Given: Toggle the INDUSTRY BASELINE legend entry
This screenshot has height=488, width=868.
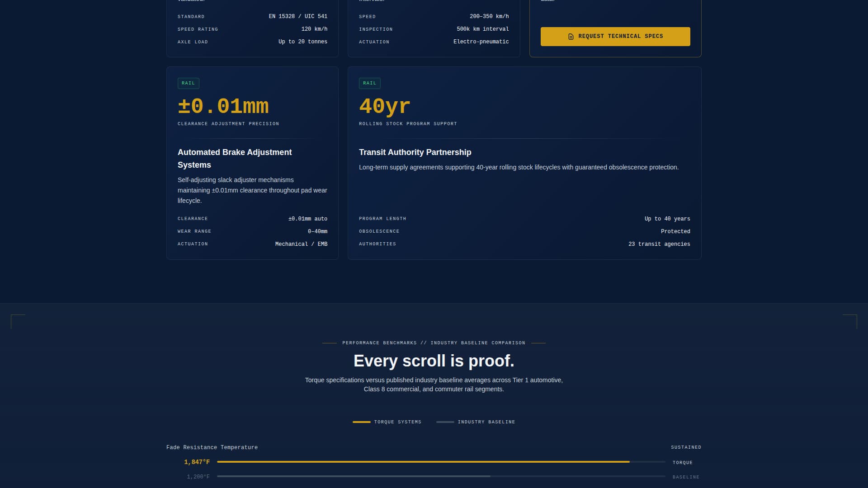Looking at the screenshot, I should tap(476, 422).
